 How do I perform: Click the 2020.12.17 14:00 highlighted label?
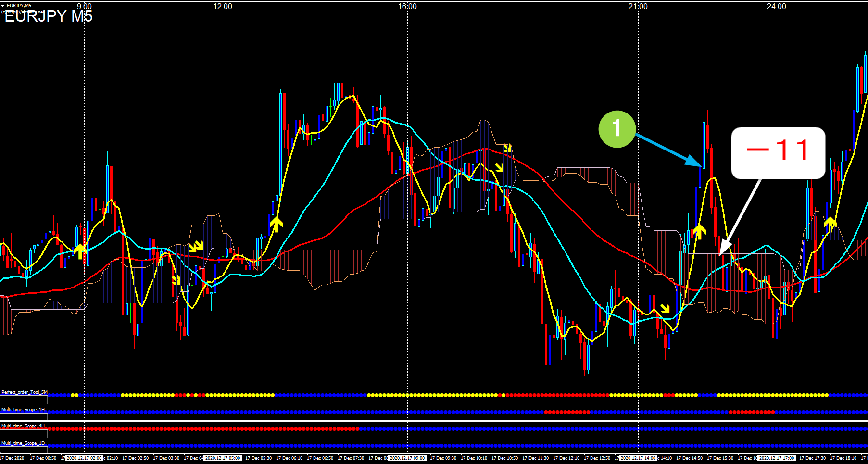(638, 458)
